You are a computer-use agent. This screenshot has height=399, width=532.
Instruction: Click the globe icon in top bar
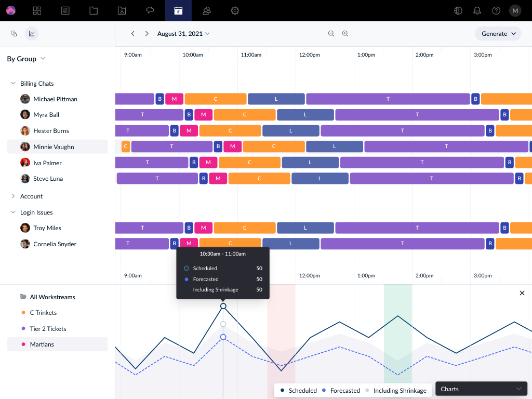point(458,10)
